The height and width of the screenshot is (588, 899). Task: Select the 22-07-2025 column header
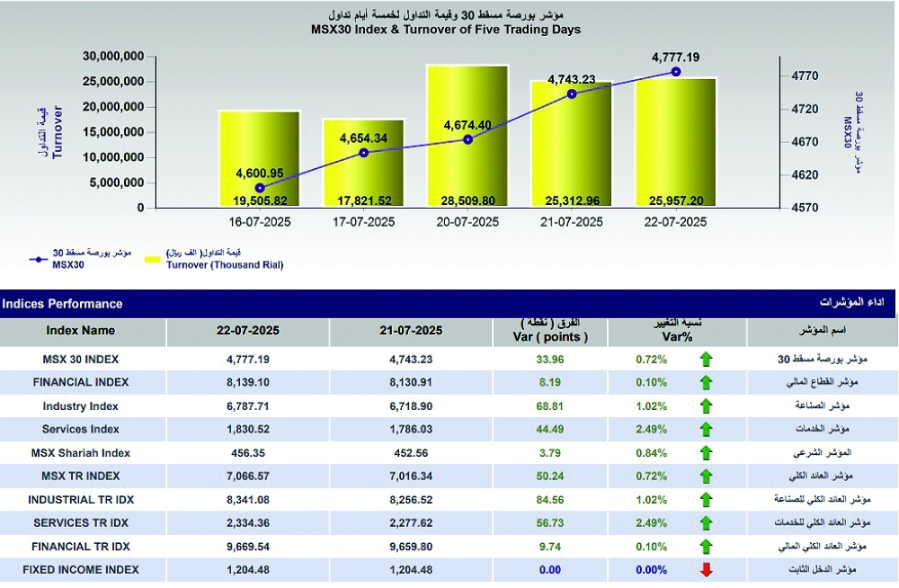coord(248,331)
